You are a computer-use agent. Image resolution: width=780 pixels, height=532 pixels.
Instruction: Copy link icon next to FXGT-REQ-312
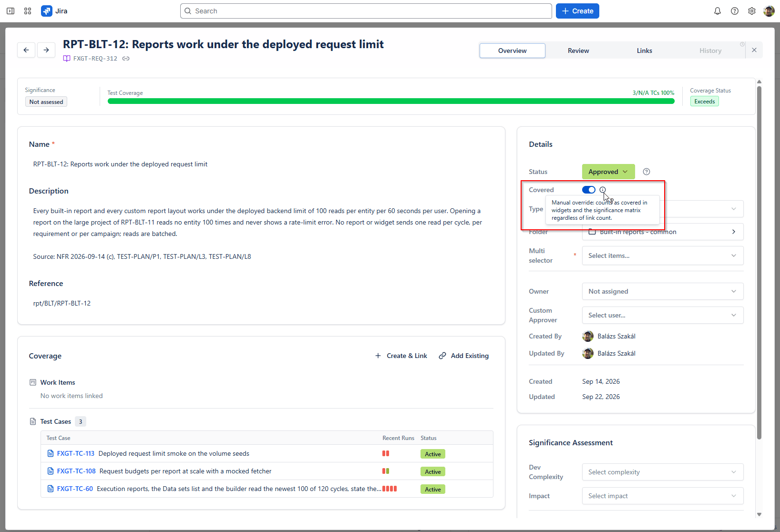126,59
